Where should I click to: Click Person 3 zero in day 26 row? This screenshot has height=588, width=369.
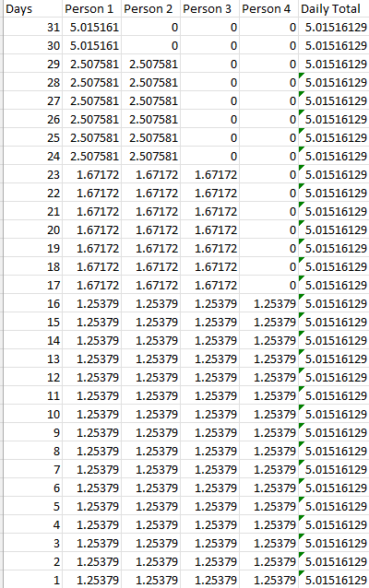(x=209, y=119)
